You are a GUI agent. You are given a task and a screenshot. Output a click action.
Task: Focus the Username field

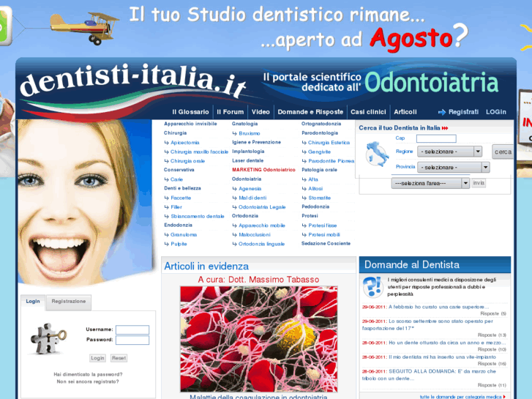click(132, 329)
